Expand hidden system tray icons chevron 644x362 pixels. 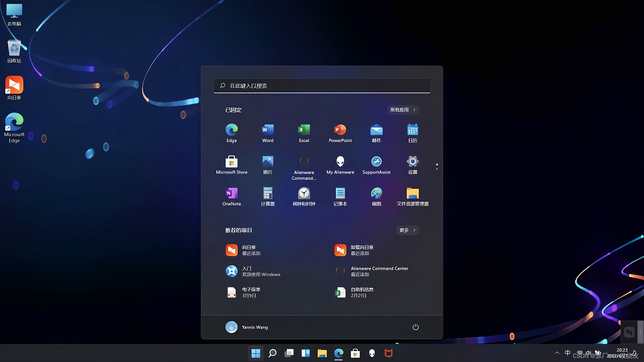tap(557, 353)
